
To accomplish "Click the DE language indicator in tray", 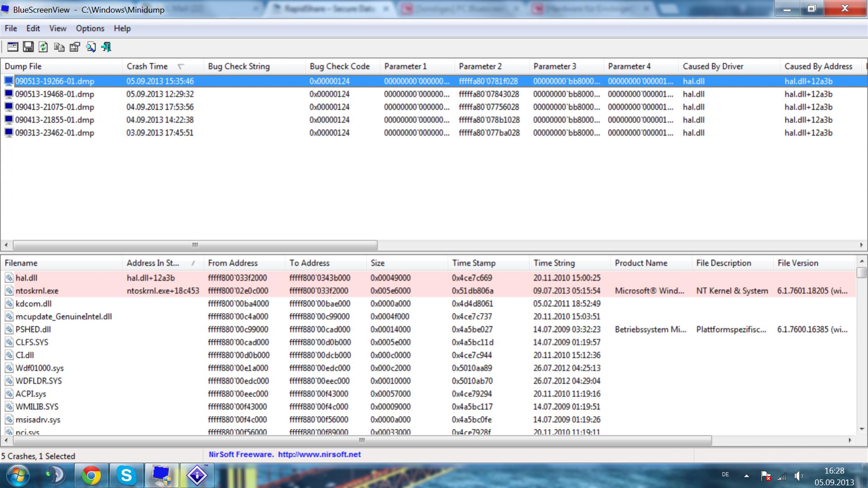I will coord(726,474).
